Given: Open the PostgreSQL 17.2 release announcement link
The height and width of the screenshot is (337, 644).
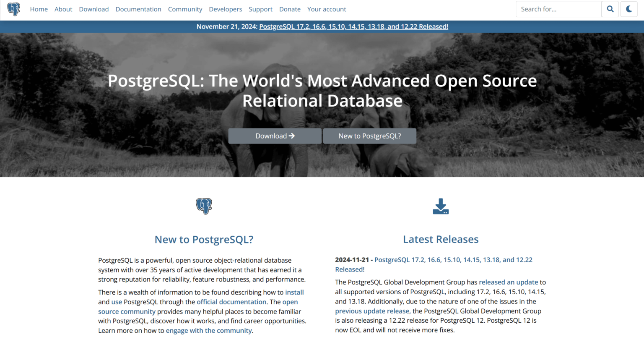Looking at the screenshot, I should point(353,26).
